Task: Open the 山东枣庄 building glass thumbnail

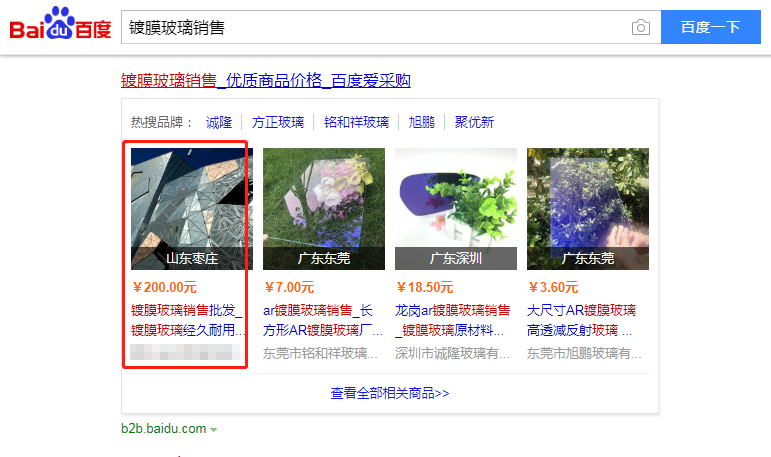Action: [x=192, y=209]
